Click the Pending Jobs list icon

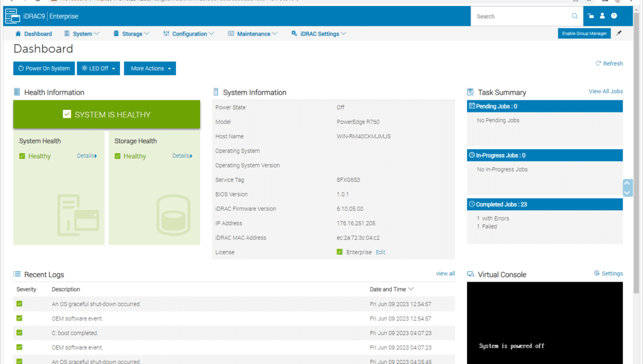point(472,106)
